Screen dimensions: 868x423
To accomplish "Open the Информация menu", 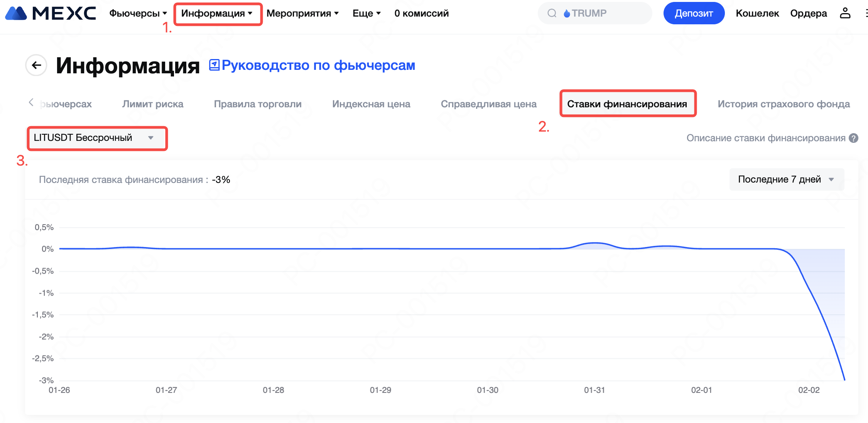I will pyautogui.click(x=217, y=14).
